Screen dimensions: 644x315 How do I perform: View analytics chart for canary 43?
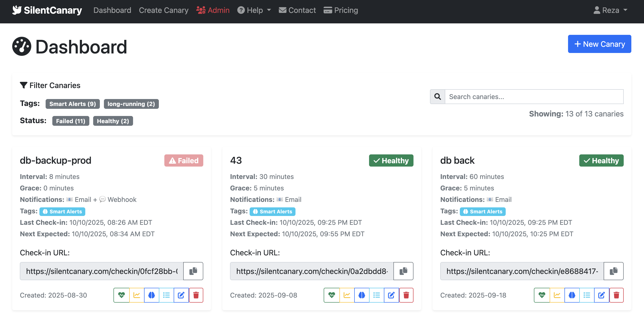point(347,295)
